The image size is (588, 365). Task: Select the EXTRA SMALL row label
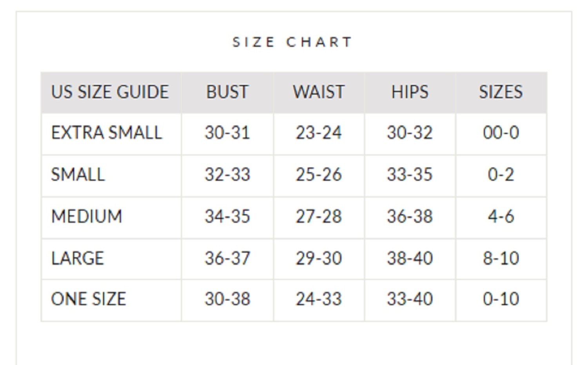[107, 133]
